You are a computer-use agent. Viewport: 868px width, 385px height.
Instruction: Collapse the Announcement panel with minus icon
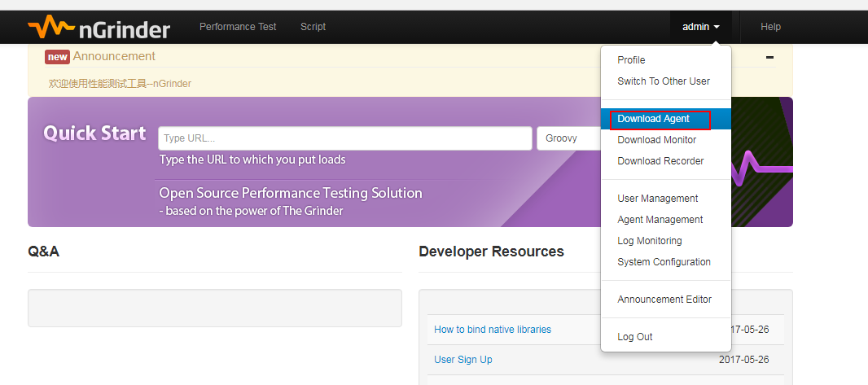pyautogui.click(x=769, y=57)
